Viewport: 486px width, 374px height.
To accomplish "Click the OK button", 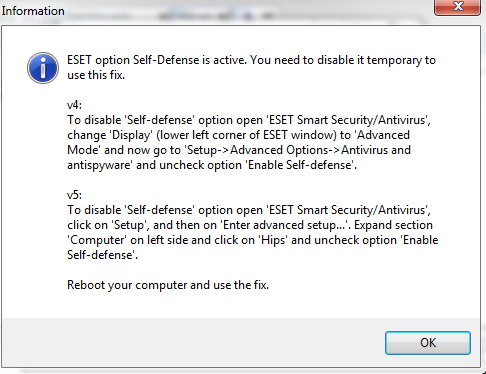I will pyautogui.click(x=428, y=343).
